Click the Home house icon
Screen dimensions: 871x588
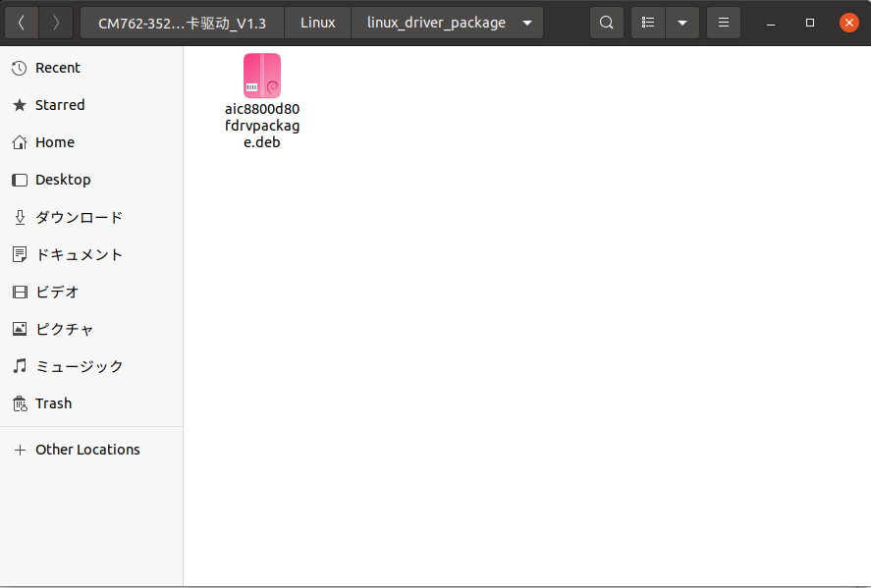(x=20, y=142)
